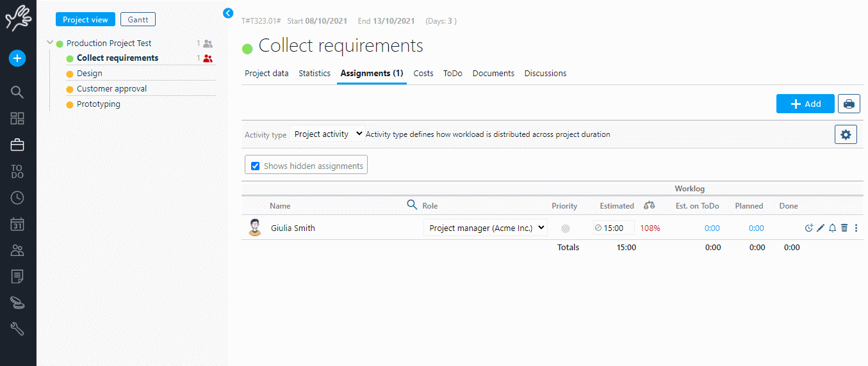
Task: Open the timesheet clock icon in sidebar
Action: [17, 198]
